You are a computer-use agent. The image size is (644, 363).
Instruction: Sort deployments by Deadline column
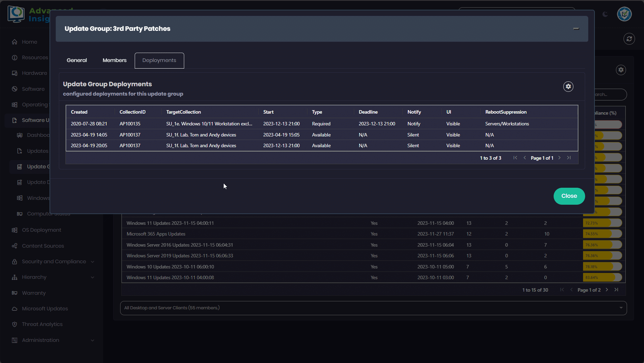click(368, 112)
